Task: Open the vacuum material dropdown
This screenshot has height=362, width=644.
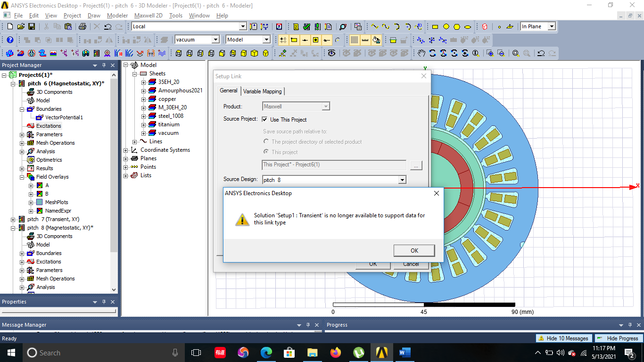Action: [215, 40]
